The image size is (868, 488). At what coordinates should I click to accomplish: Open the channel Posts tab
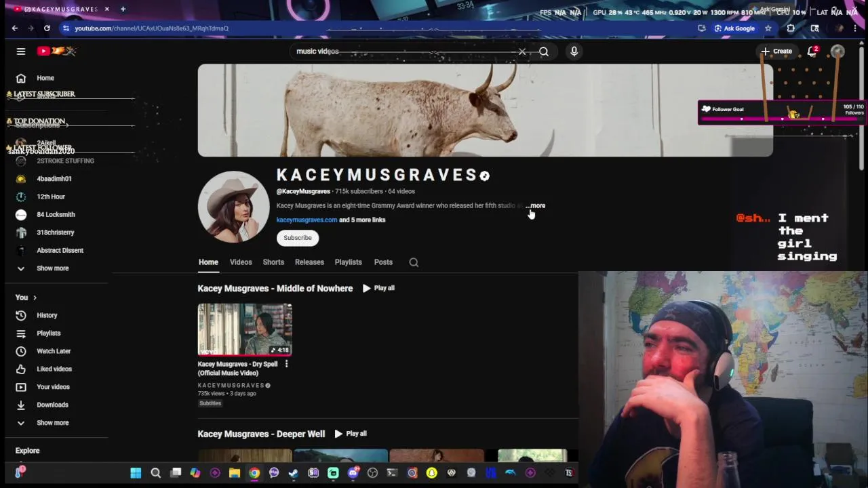click(x=383, y=262)
